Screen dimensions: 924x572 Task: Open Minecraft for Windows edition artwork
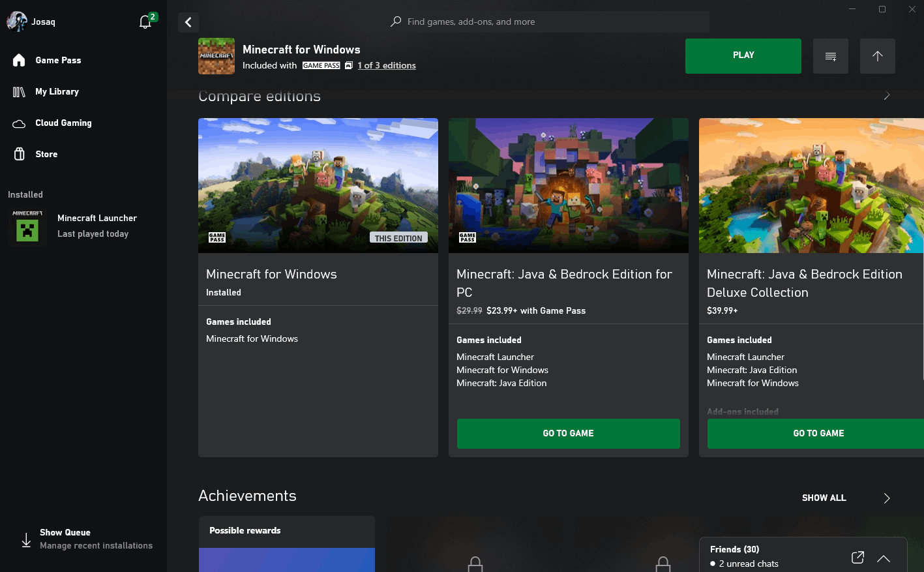(318, 185)
